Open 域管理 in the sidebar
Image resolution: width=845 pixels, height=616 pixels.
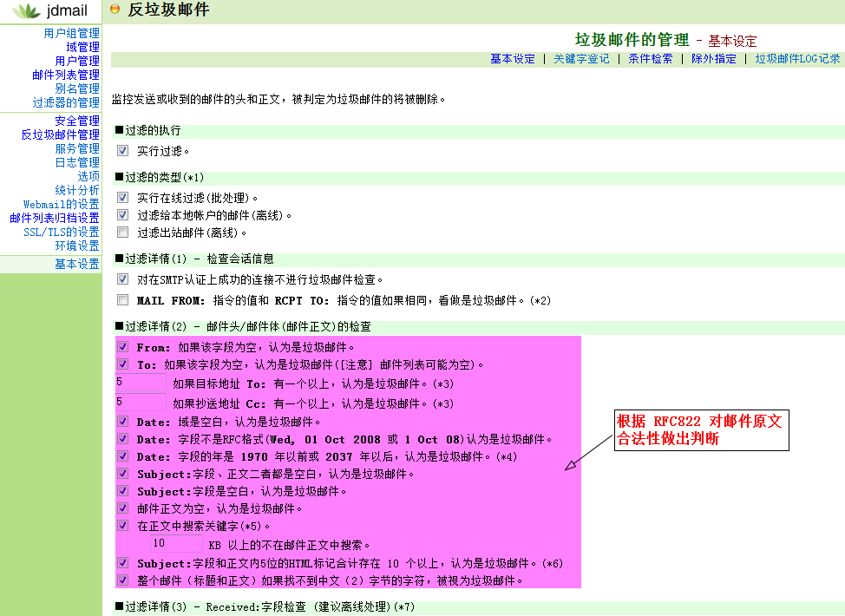click(x=83, y=47)
